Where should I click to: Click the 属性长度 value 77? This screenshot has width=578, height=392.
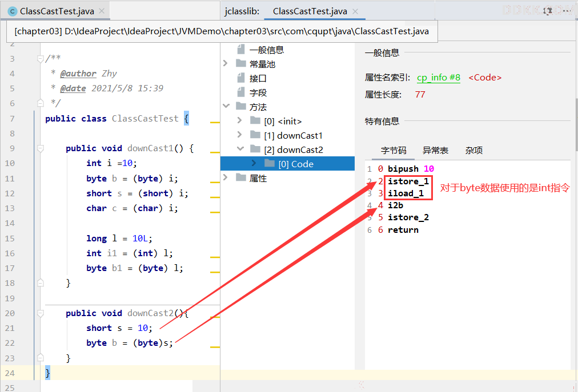(420, 95)
